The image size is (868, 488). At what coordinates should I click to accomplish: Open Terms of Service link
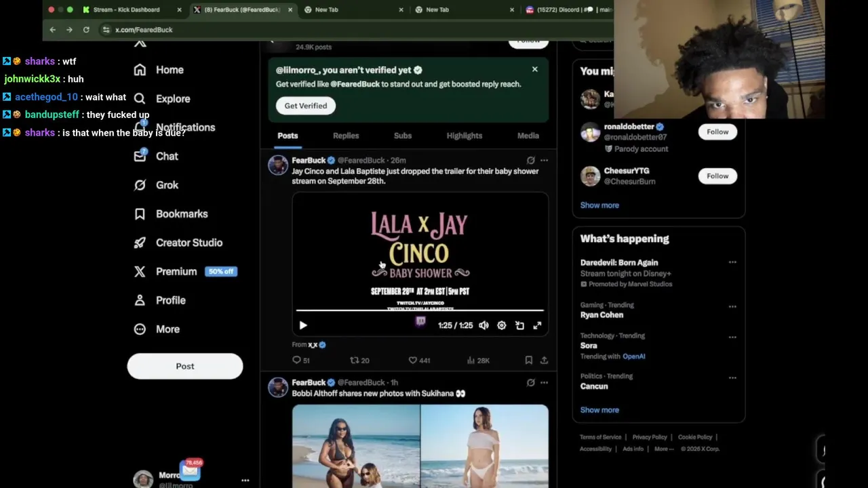[600, 437]
